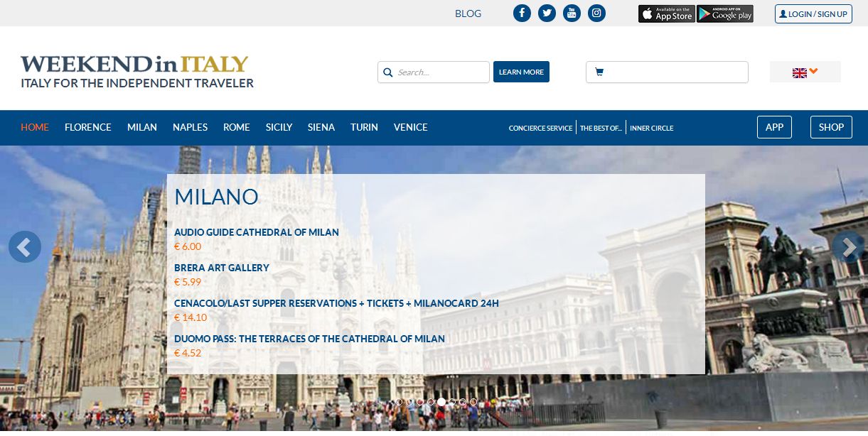
Task: Click the Login / Sign Up button
Action: tap(813, 13)
